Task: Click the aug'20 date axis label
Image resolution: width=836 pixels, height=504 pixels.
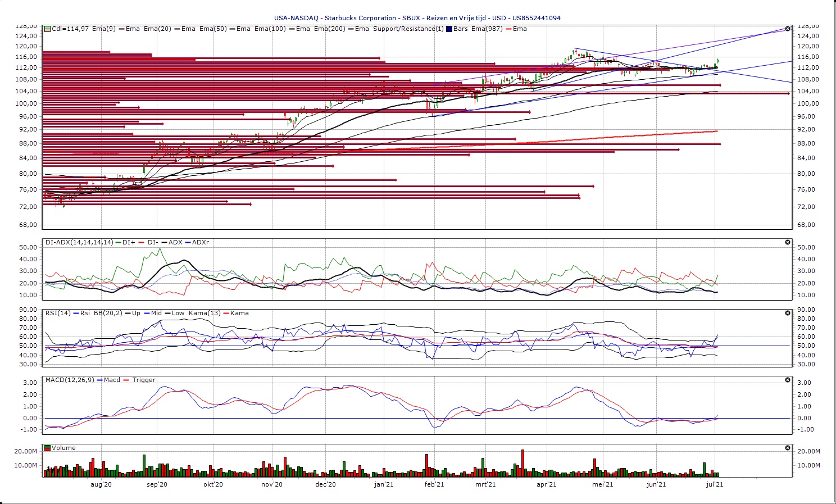Action: (x=101, y=484)
